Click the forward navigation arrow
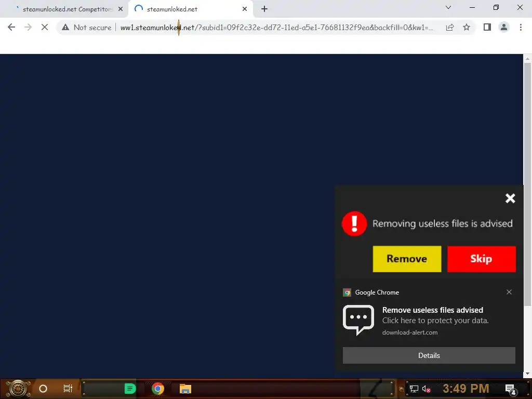Viewport: 532px width, 399px height. point(28,27)
